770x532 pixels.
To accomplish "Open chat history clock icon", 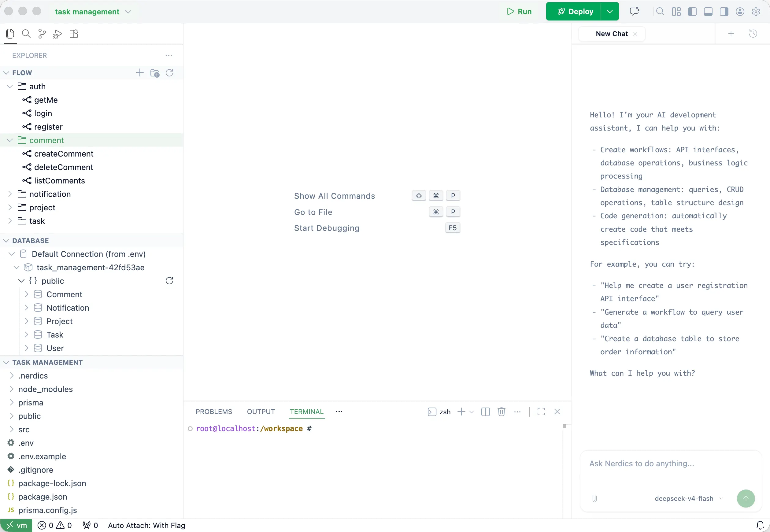I will click(753, 34).
